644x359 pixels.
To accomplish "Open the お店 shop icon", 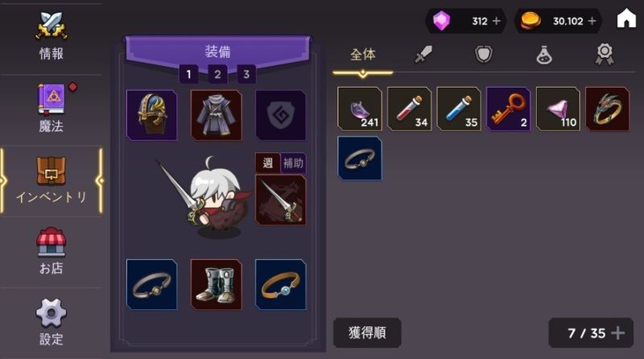I will 51,251.
